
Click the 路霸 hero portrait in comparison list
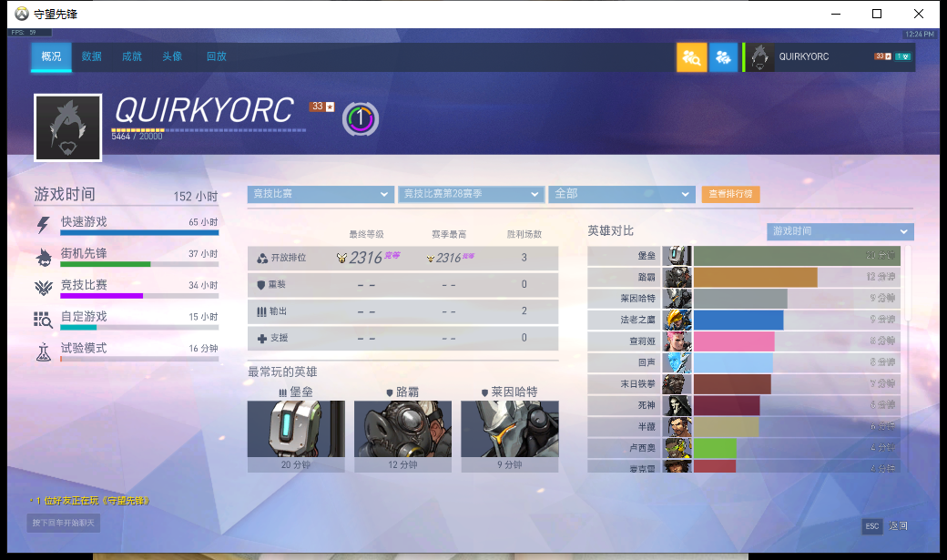tap(677, 278)
